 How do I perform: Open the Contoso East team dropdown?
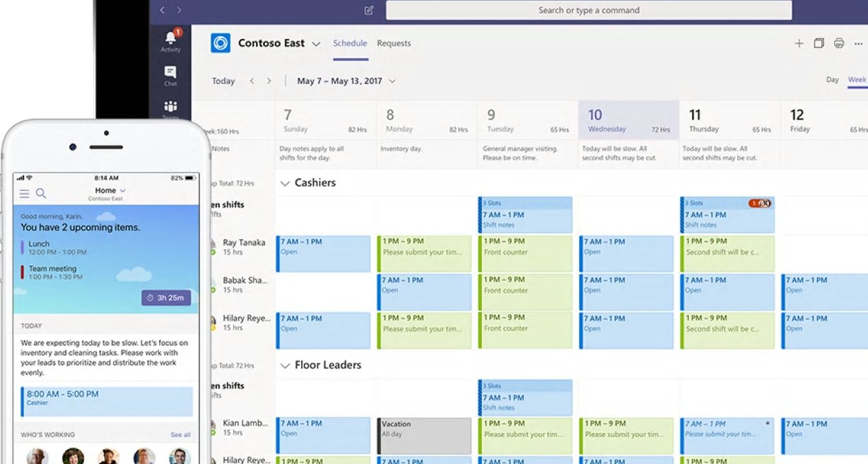pos(316,43)
